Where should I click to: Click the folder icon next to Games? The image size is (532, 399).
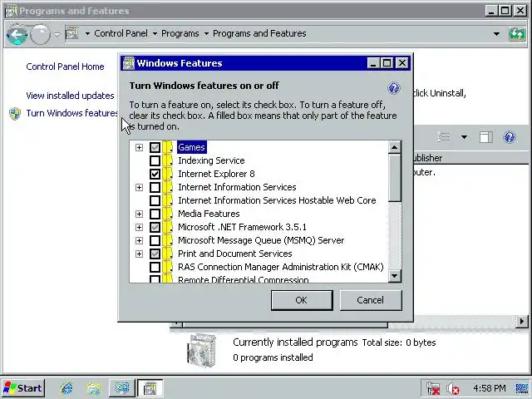click(168, 148)
